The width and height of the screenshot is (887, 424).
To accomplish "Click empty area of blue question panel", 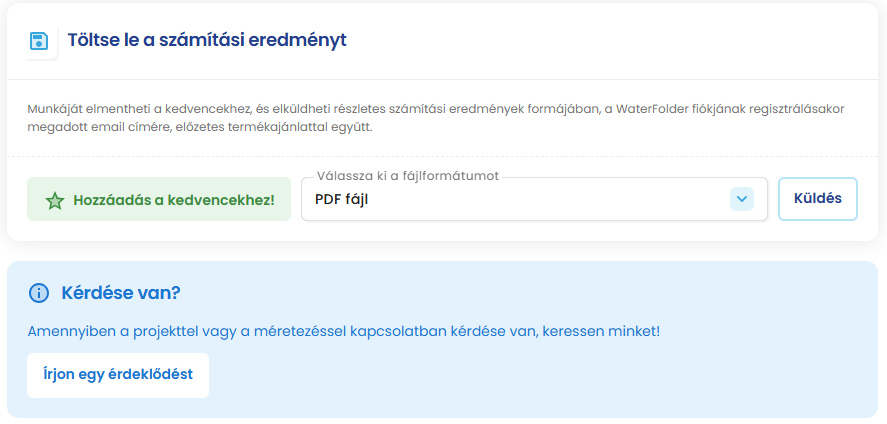I will pos(600,380).
